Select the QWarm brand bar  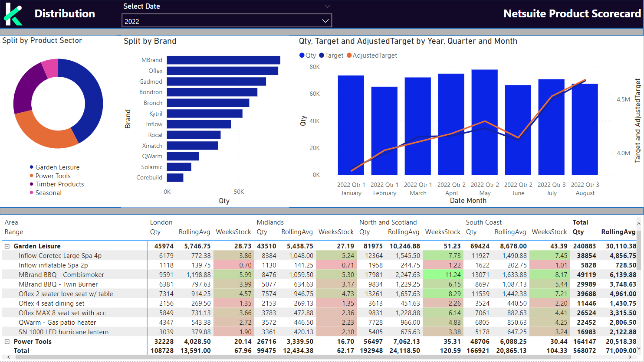coord(183,156)
